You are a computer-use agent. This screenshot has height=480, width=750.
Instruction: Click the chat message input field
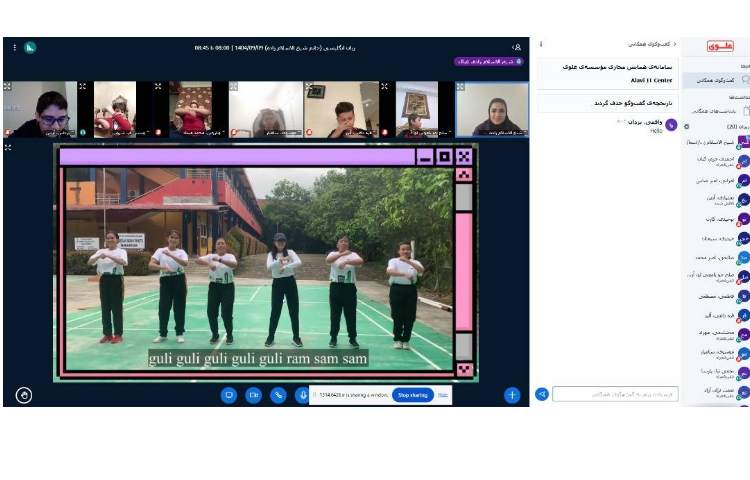614,394
